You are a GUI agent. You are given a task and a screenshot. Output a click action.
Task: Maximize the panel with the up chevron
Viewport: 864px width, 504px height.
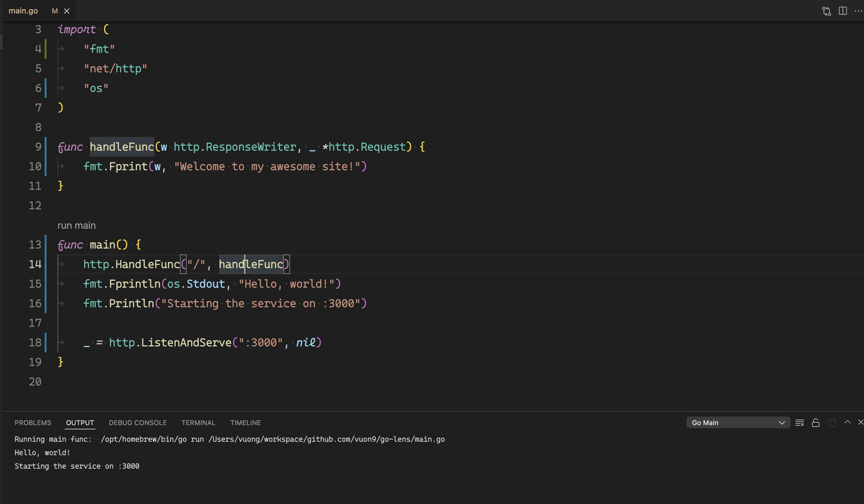coord(847,422)
